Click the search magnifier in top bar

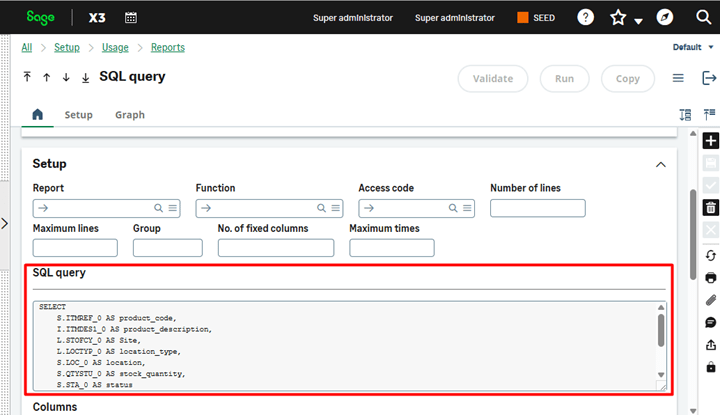pyautogui.click(x=702, y=17)
